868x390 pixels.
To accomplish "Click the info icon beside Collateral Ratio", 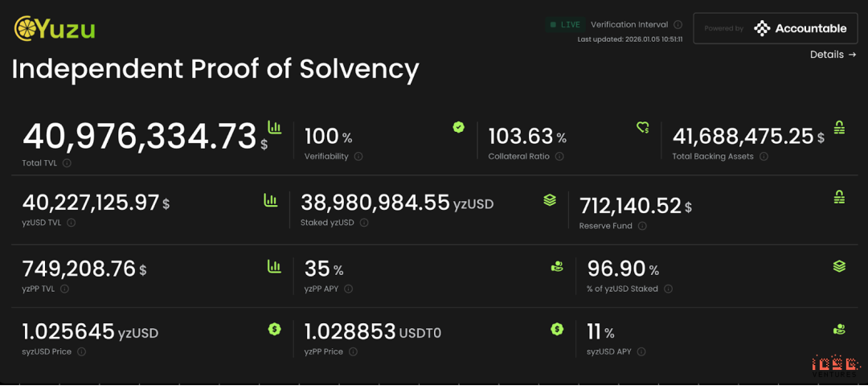I will (x=559, y=157).
